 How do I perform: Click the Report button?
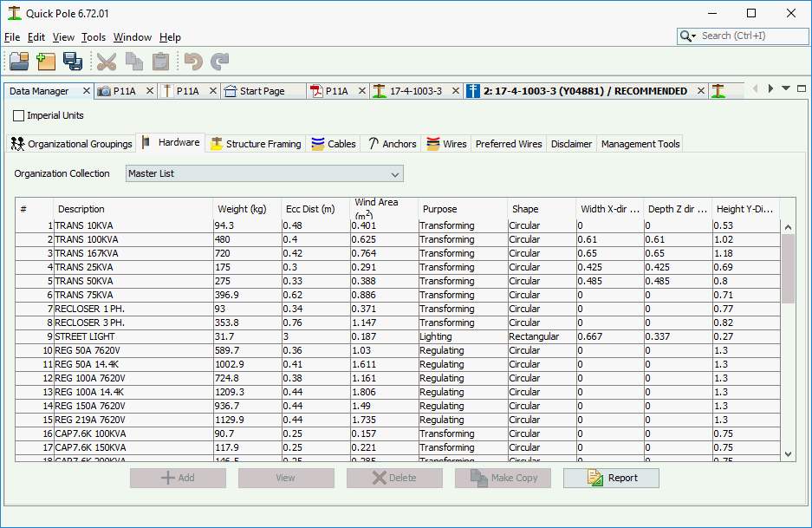point(611,478)
